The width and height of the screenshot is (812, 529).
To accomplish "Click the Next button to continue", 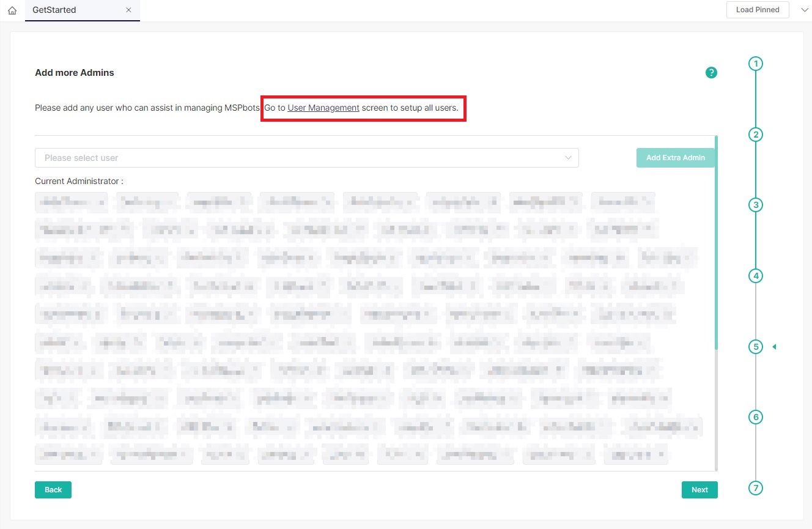I will [x=699, y=489].
